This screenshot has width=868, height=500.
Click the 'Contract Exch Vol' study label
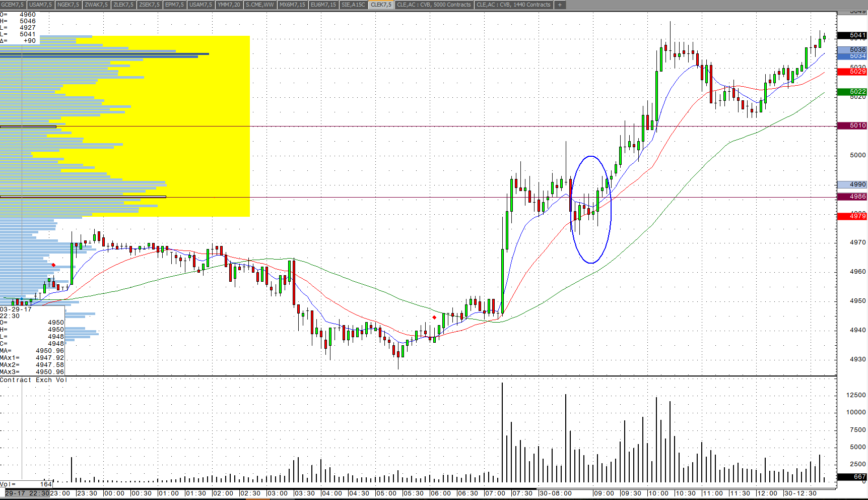[33, 380]
